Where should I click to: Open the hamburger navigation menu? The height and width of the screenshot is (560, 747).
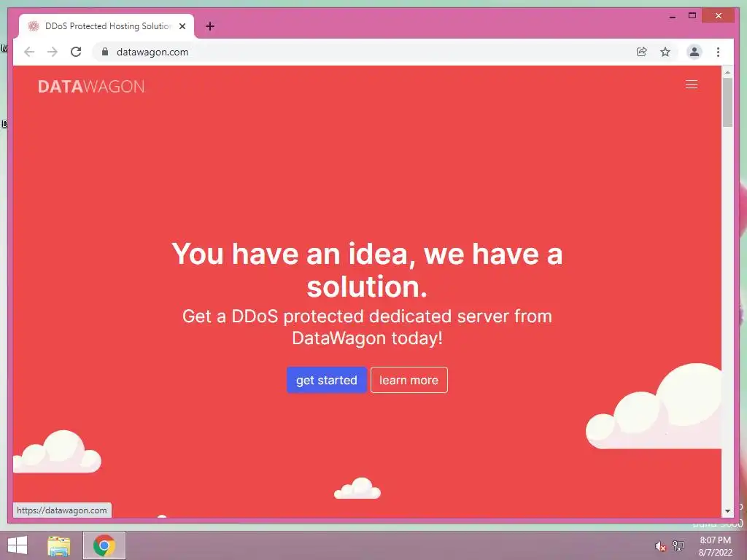[692, 85]
